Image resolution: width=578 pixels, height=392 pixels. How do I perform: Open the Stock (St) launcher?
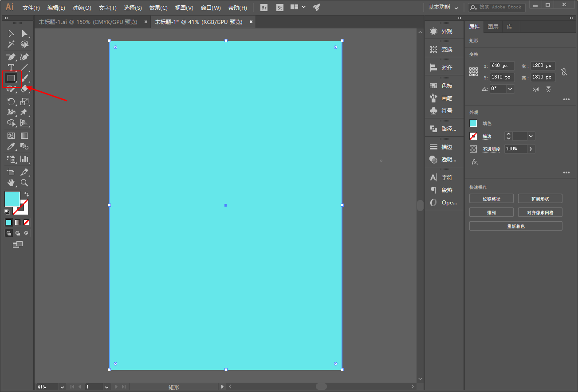pyautogui.click(x=279, y=8)
